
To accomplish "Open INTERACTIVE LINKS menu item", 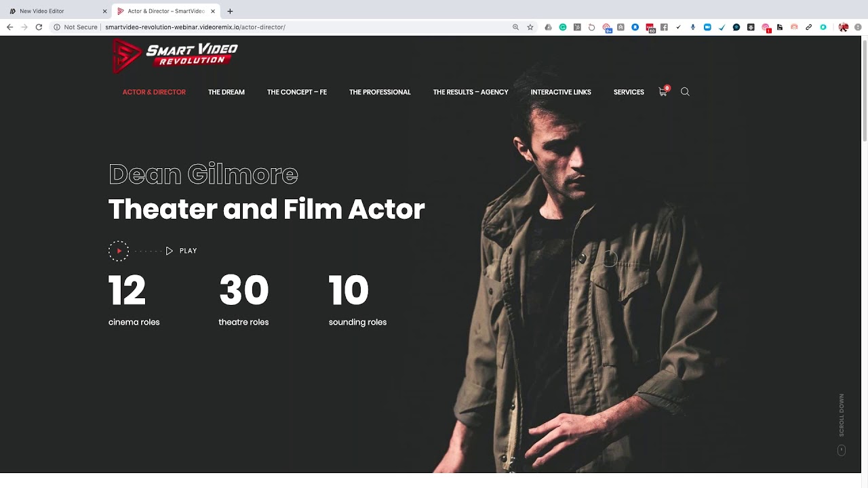I will [x=561, y=92].
